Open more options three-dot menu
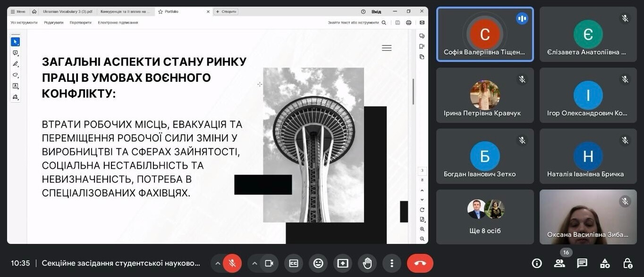 [391, 263]
